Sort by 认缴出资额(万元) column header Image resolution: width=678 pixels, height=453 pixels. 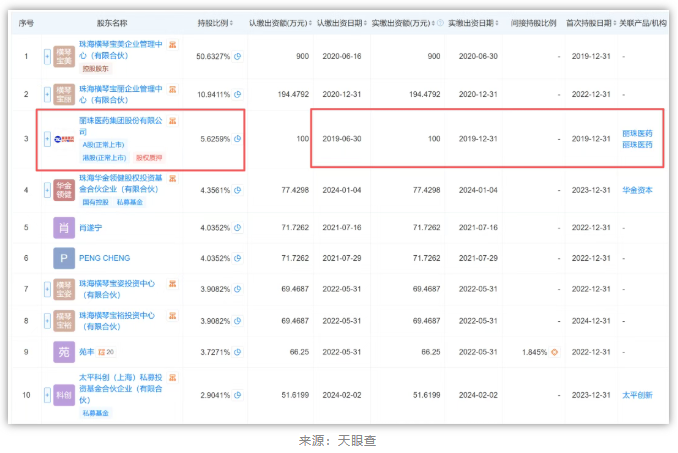[x=279, y=22]
